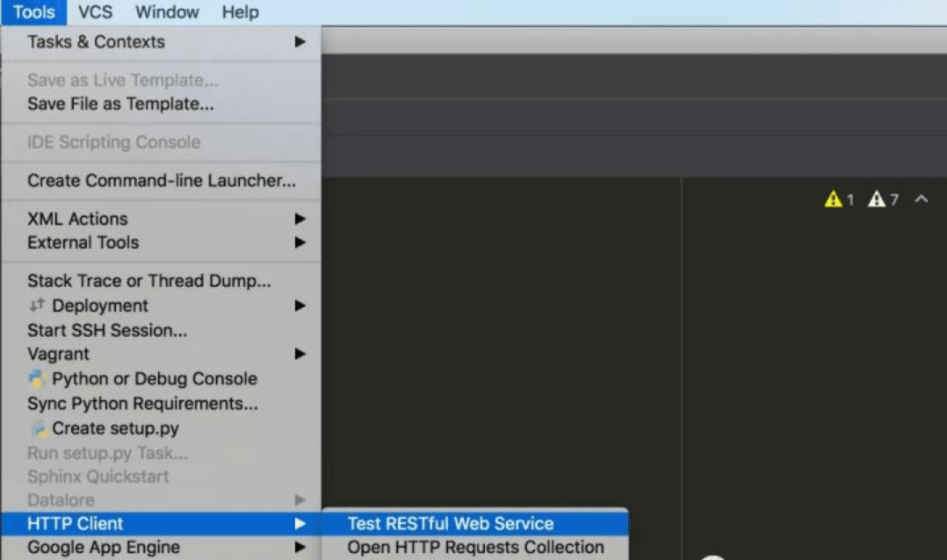Expand arrow next to Tasks & Contexts
This screenshot has height=560, width=947.
pyautogui.click(x=300, y=41)
